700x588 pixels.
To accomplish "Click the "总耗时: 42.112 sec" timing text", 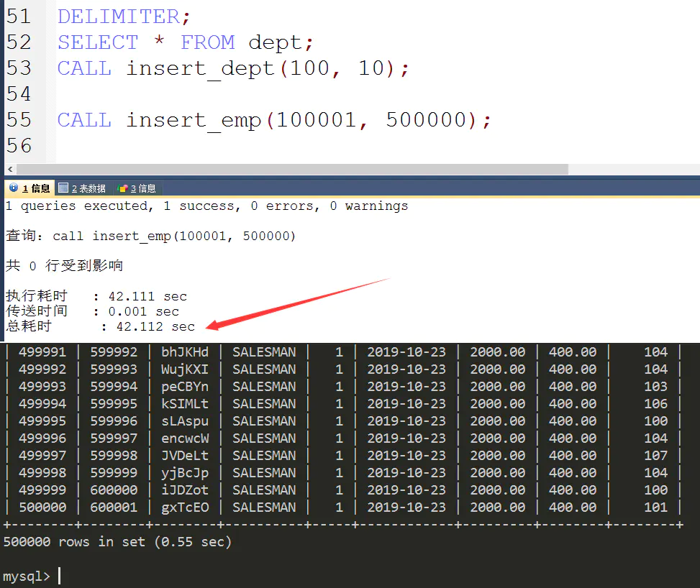I will point(97,326).
